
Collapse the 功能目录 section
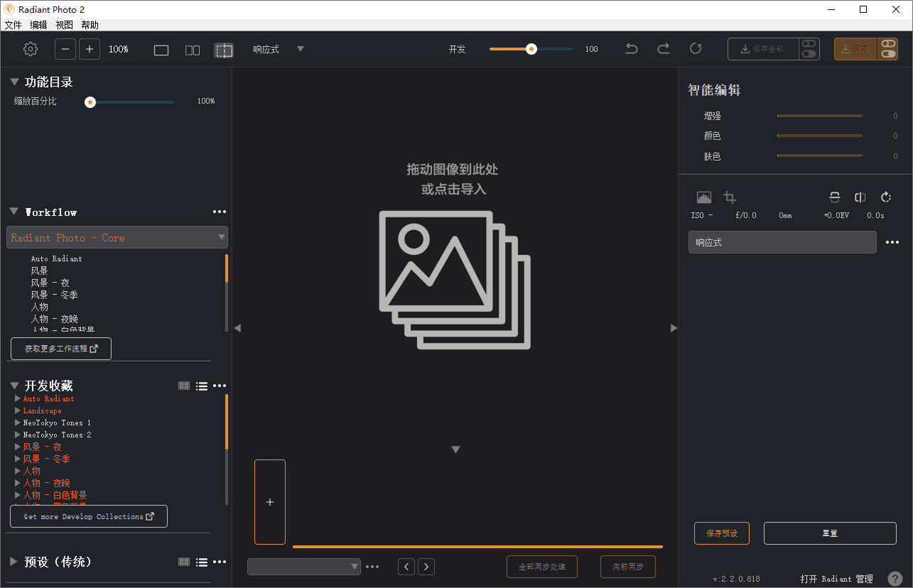point(14,82)
